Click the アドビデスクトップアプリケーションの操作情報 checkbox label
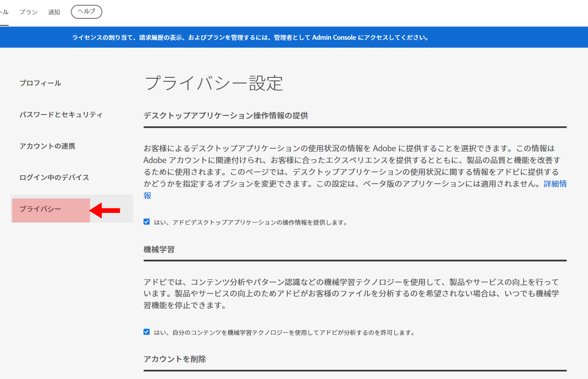This screenshot has height=379, width=588. click(x=250, y=223)
